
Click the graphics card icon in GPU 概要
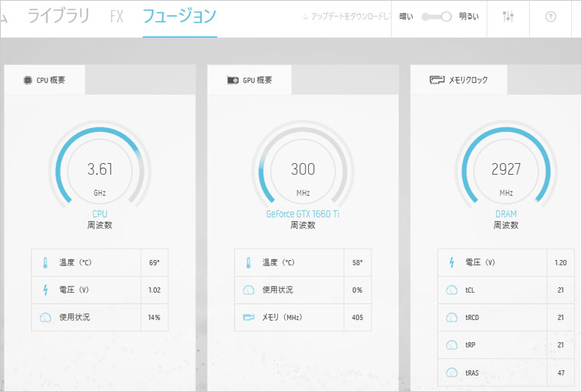pyautogui.click(x=232, y=80)
